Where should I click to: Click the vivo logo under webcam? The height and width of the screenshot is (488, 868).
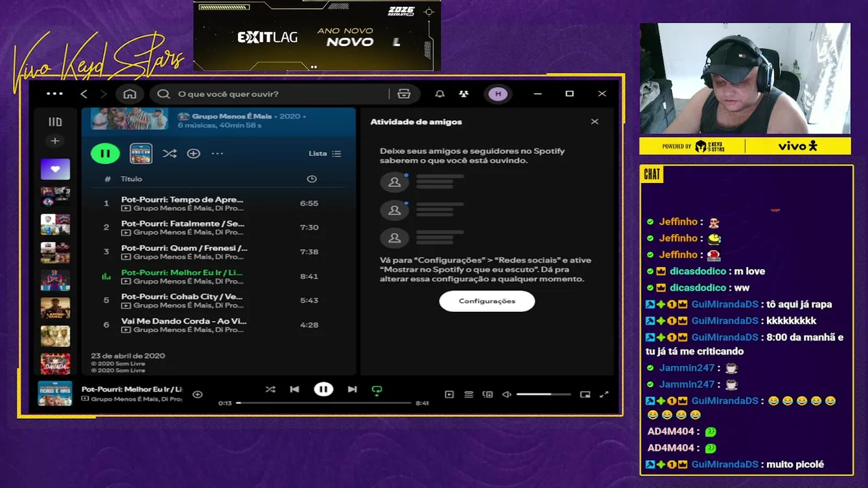[x=797, y=146]
